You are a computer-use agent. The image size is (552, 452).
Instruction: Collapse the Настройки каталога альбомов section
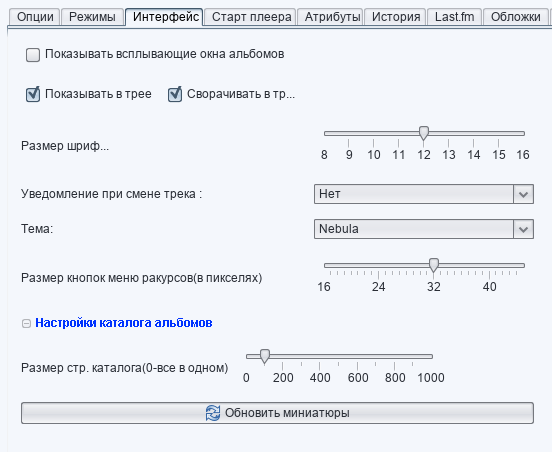coord(26,324)
